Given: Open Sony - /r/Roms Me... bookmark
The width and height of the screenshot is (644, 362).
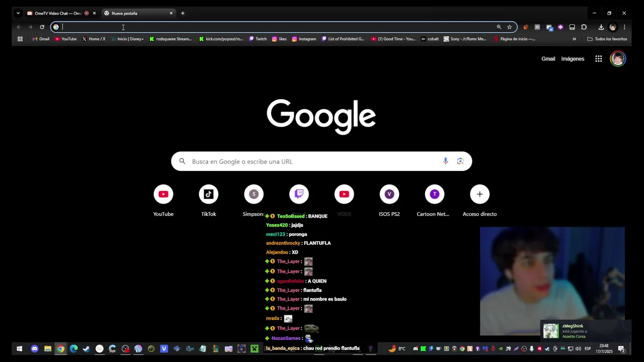Looking at the screenshot, I should coord(465,39).
